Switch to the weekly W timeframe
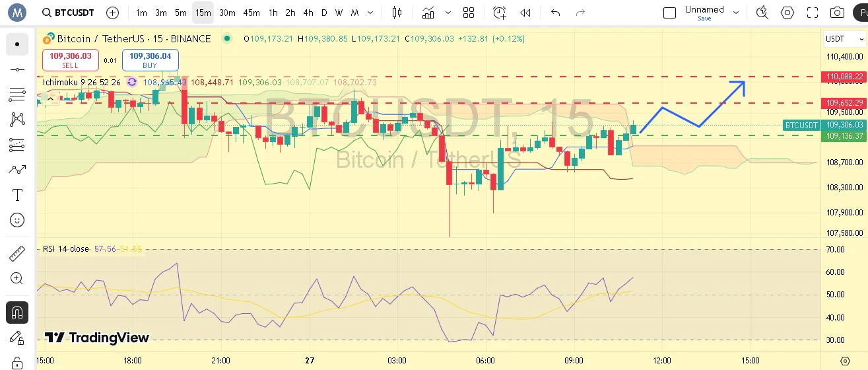 tap(339, 13)
